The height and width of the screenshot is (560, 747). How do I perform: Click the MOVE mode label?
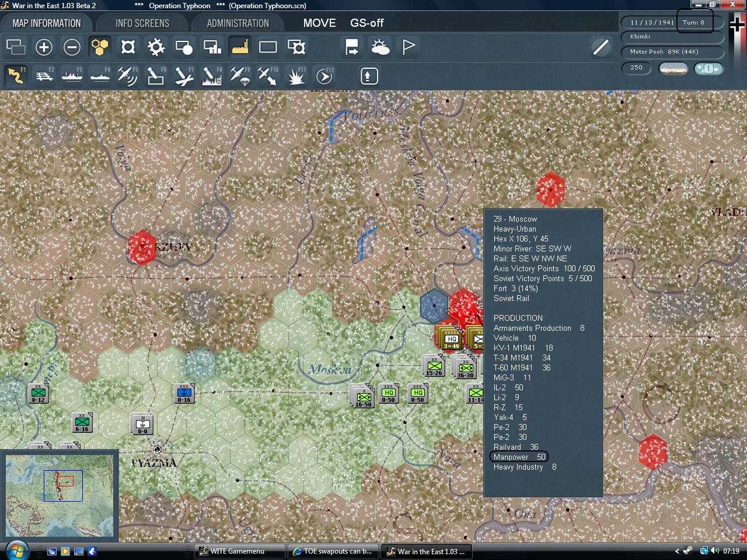click(x=319, y=23)
